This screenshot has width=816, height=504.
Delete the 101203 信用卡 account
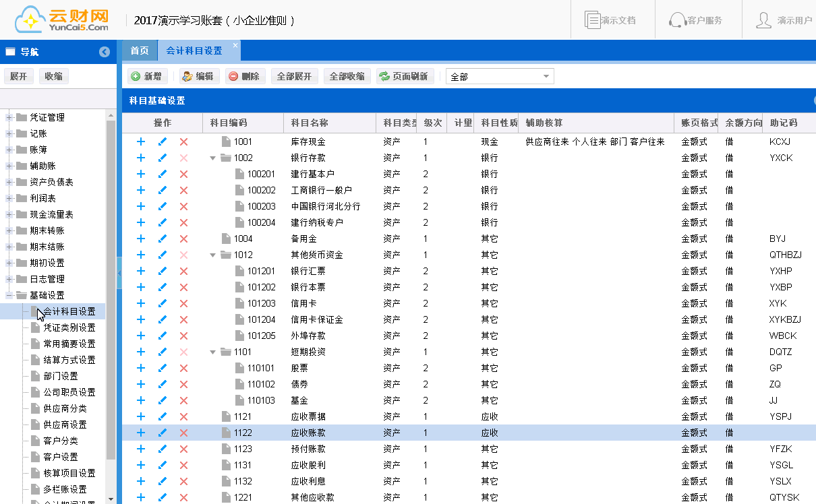tap(183, 303)
